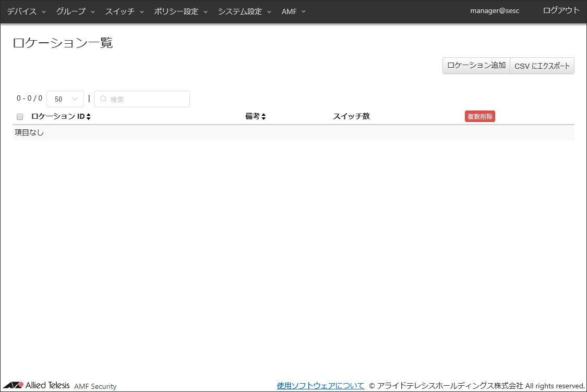
Task: Open the AMF menu
Action: tap(293, 11)
